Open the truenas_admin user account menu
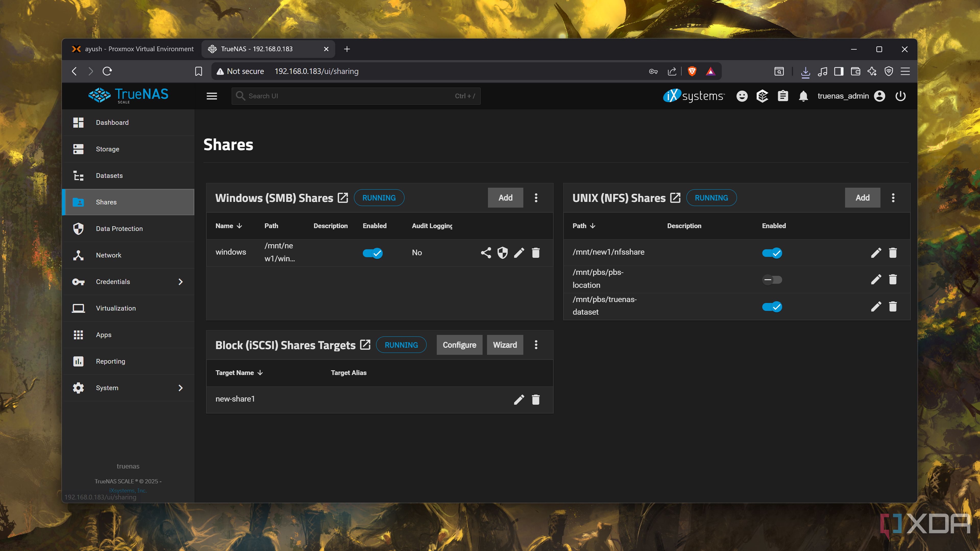This screenshot has height=551, width=980. [x=851, y=96]
